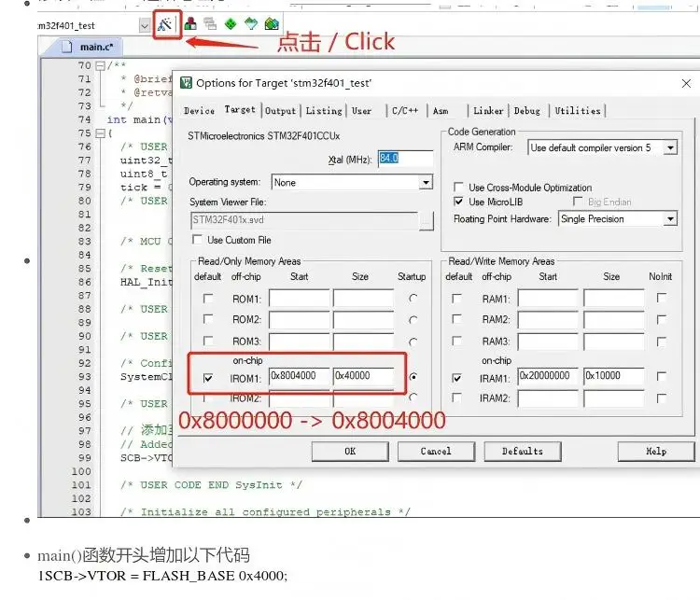Switch to the Device tab
Screen dimensions: 700x600
click(x=199, y=111)
